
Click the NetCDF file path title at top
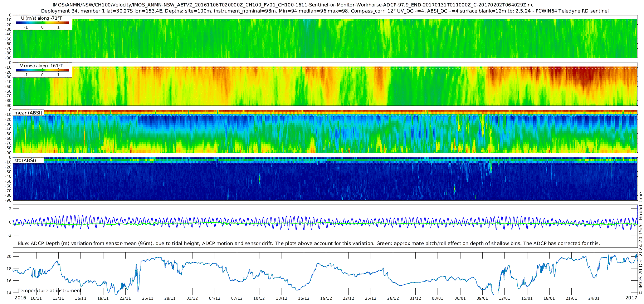(x=293, y=5)
